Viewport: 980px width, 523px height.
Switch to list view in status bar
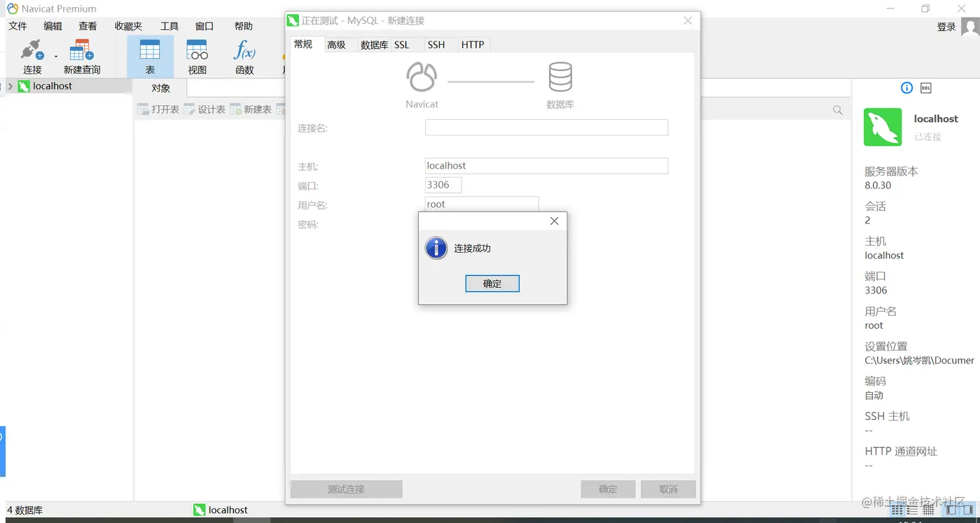[913, 510]
